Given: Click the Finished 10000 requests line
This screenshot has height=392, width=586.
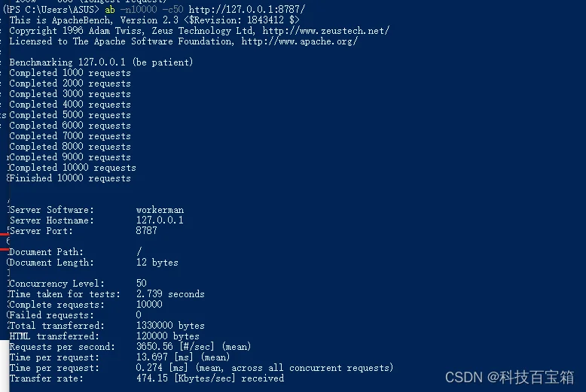Looking at the screenshot, I should coord(70,178).
